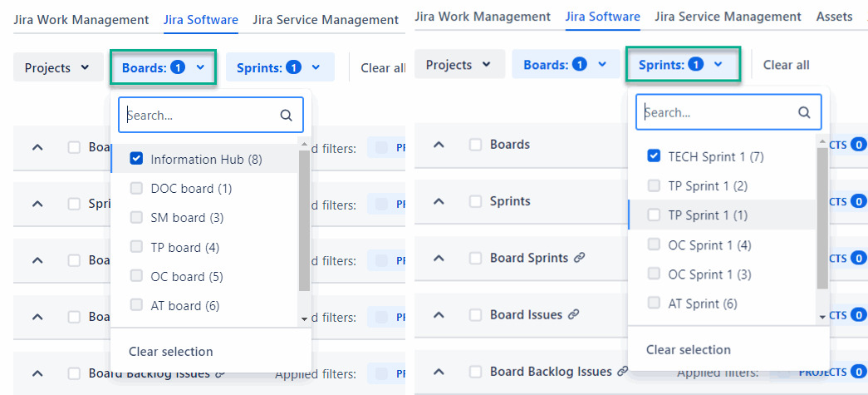Open Sprints: 1 dropdown in left screenshot
The width and height of the screenshot is (868, 395).
tap(280, 67)
